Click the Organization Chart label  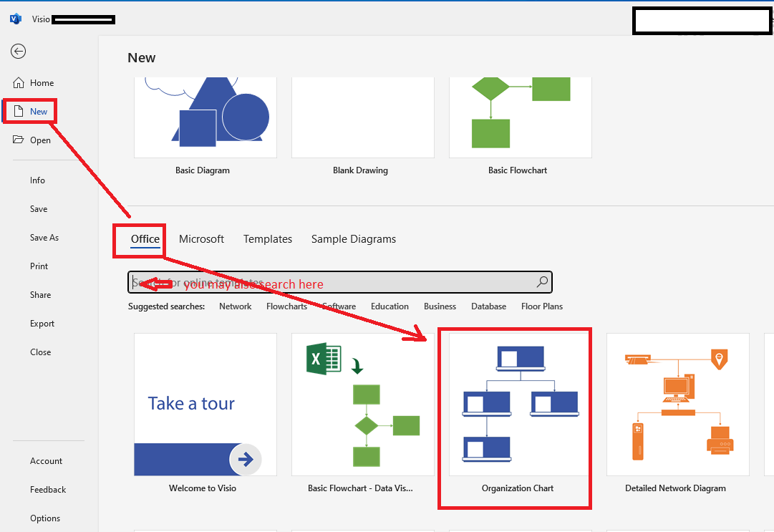tap(518, 488)
